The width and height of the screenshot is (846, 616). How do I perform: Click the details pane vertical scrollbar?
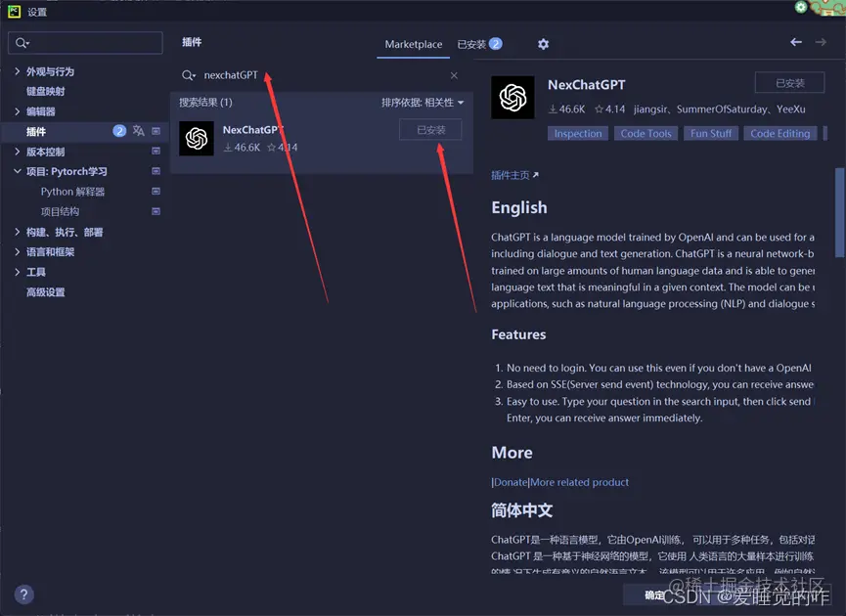[839, 212]
